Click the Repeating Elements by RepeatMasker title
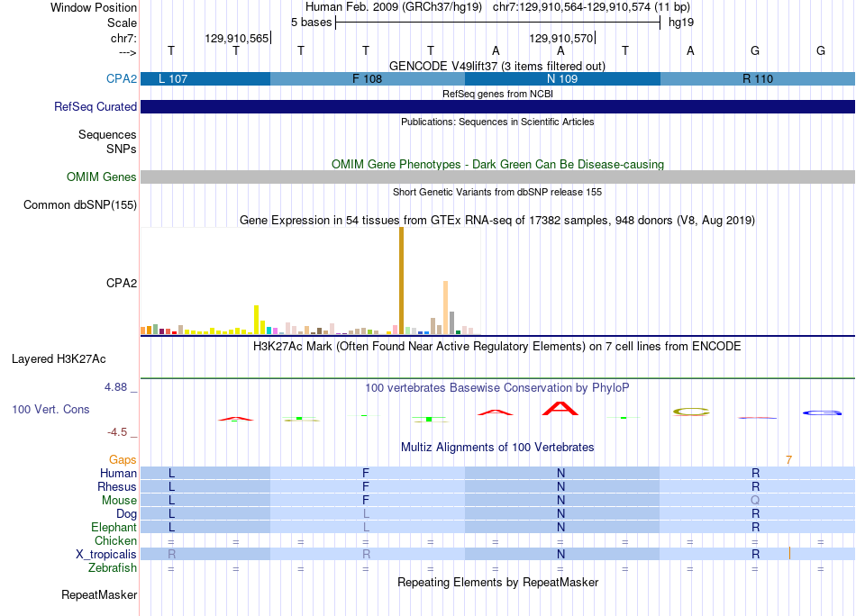The width and height of the screenshot is (856, 616). 497,582
